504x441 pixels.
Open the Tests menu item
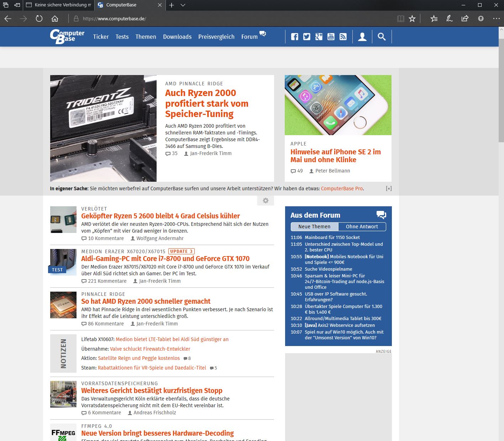[x=122, y=37]
